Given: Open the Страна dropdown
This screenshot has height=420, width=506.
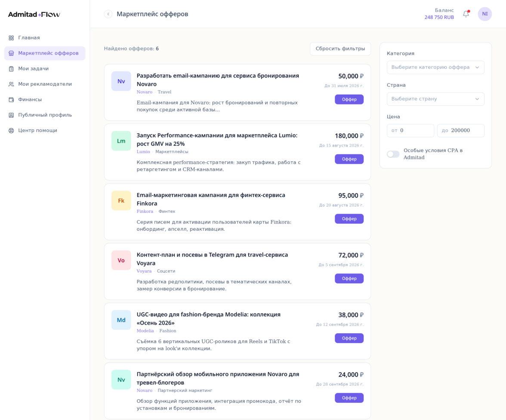Looking at the screenshot, I should (x=435, y=99).
